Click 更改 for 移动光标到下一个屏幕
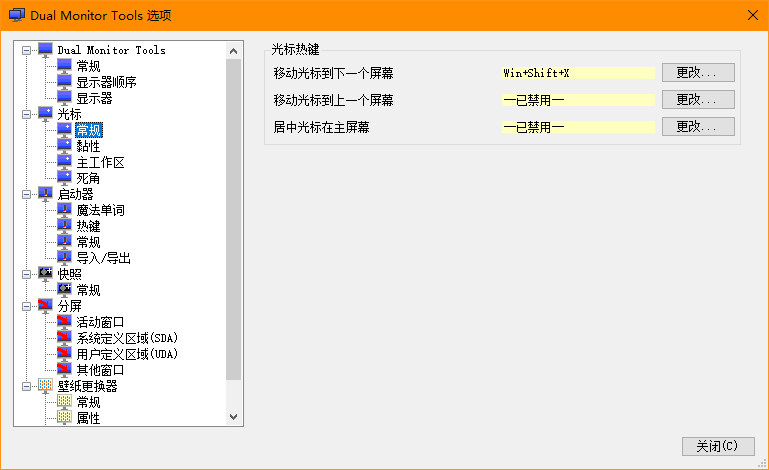 [698, 73]
